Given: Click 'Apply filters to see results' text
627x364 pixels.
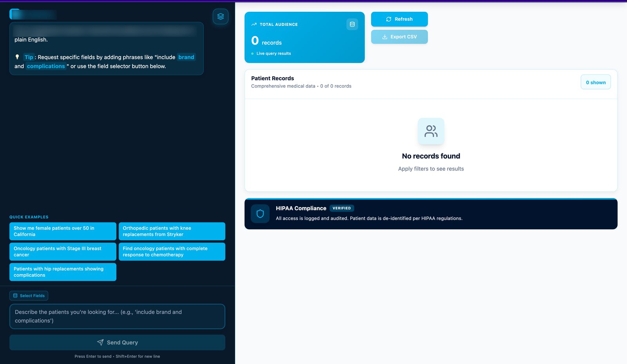Looking at the screenshot, I should 431,169.
